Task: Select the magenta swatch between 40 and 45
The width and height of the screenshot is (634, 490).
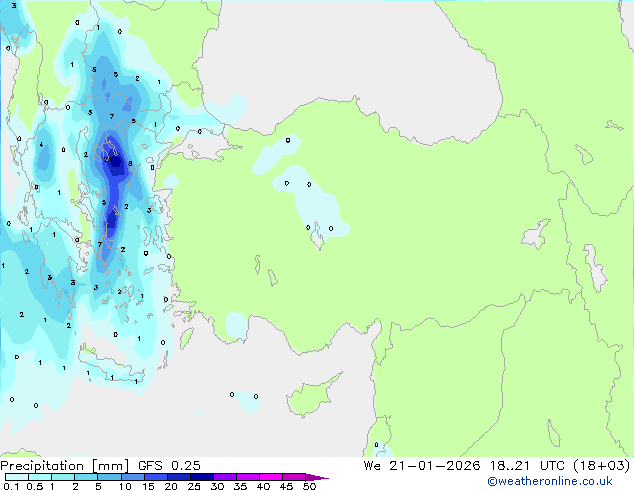Action: 271,477
